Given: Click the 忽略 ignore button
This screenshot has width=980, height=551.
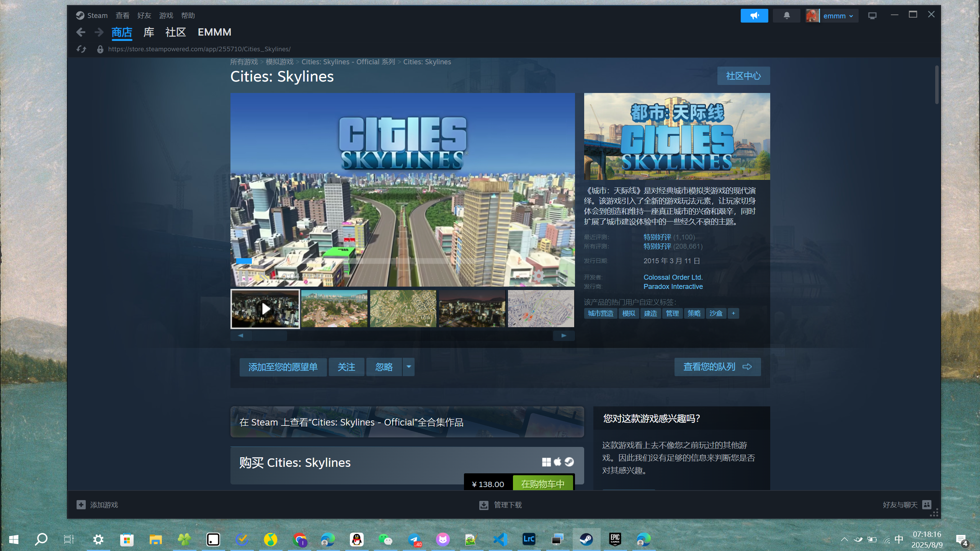Looking at the screenshot, I should [384, 367].
